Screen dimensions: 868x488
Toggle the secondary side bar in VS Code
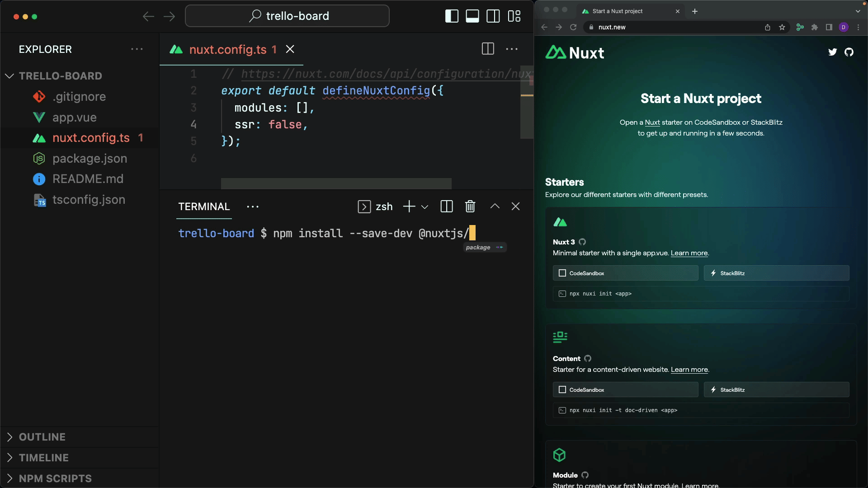[493, 16]
